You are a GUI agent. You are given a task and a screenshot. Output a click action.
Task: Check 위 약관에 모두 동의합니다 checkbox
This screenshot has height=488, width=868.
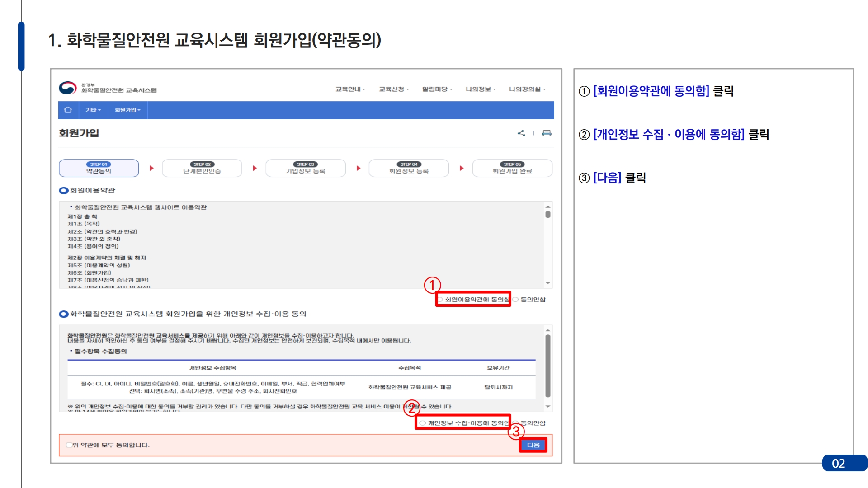click(x=69, y=445)
